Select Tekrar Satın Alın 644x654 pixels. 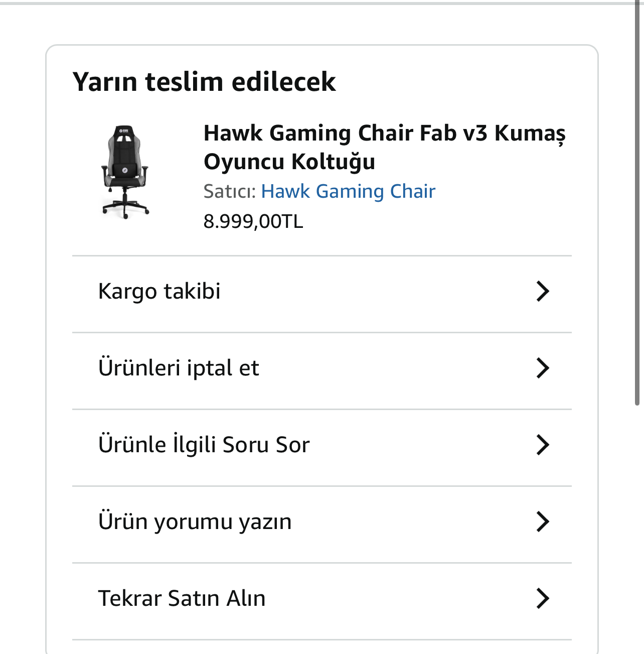click(x=182, y=598)
